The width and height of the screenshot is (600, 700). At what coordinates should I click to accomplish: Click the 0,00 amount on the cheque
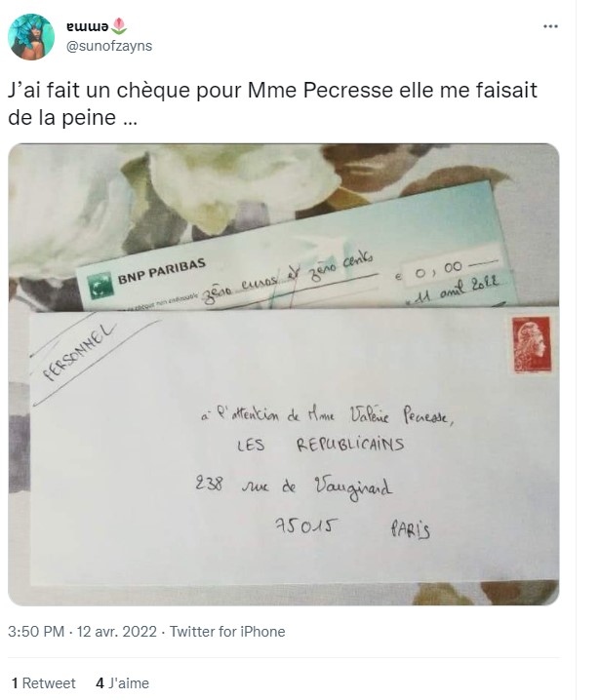[x=438, y=270]
